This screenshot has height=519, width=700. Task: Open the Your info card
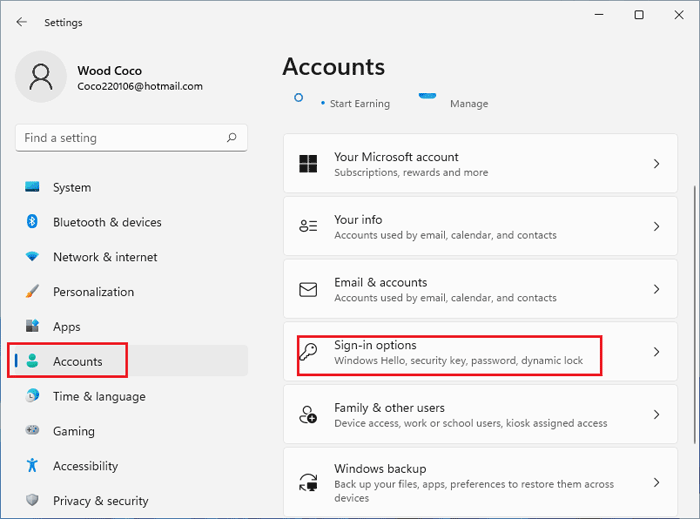click(x=480, y=226)
